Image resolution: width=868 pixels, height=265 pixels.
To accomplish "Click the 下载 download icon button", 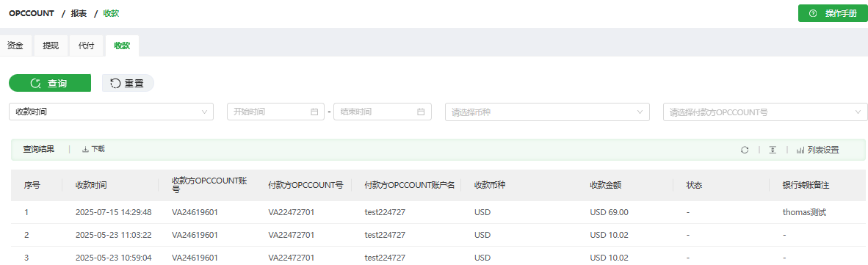I will [93, 149].
